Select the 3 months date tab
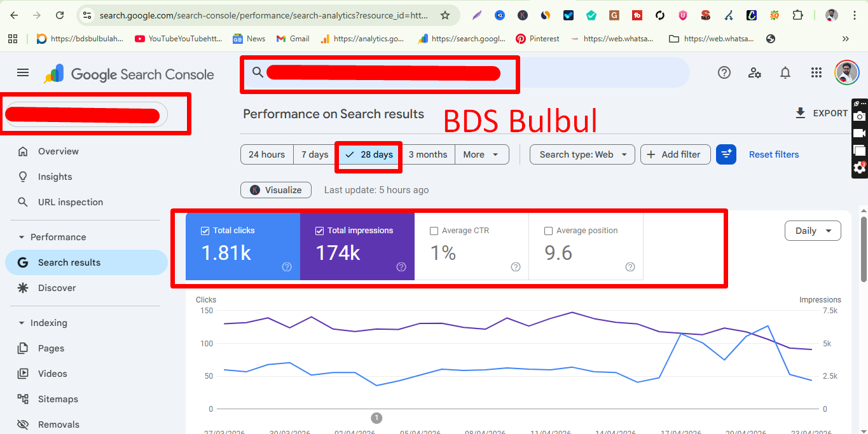This screenshot has width=868, height=434. point(429,154)
